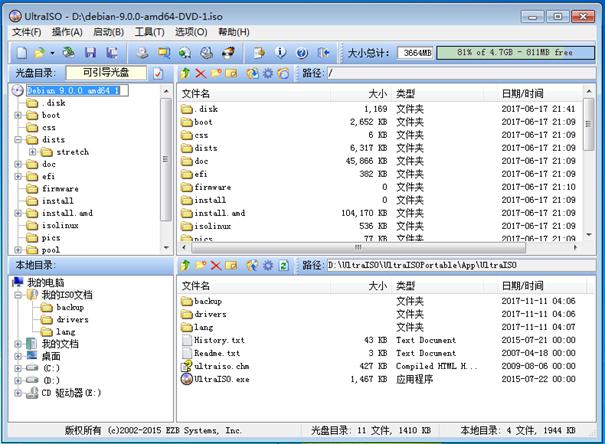Image resolution: width=605 pixels, height=444 pixels.
Task: Click New Folder icon in local pane toolbar
Action: tap(201, 265)
